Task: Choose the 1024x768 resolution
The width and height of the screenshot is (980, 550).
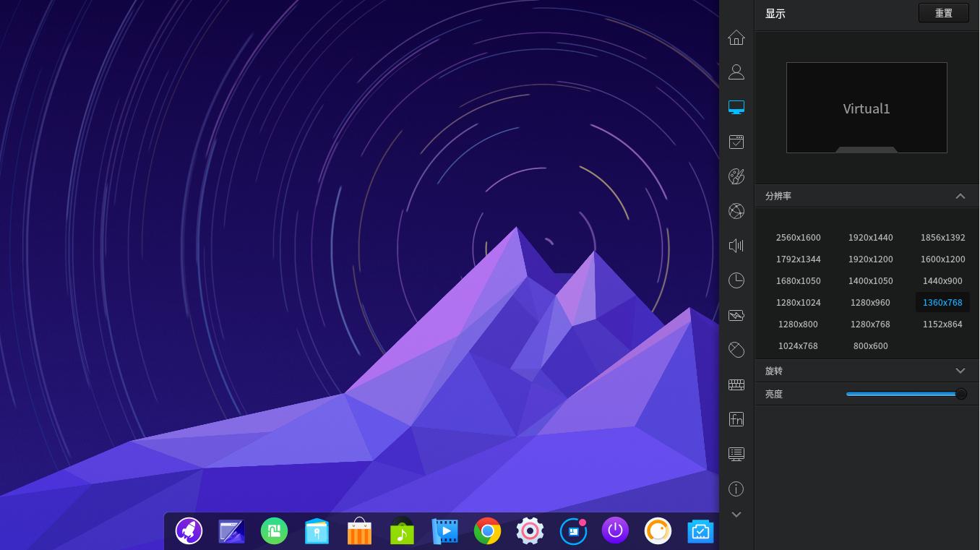Action: 798,345
